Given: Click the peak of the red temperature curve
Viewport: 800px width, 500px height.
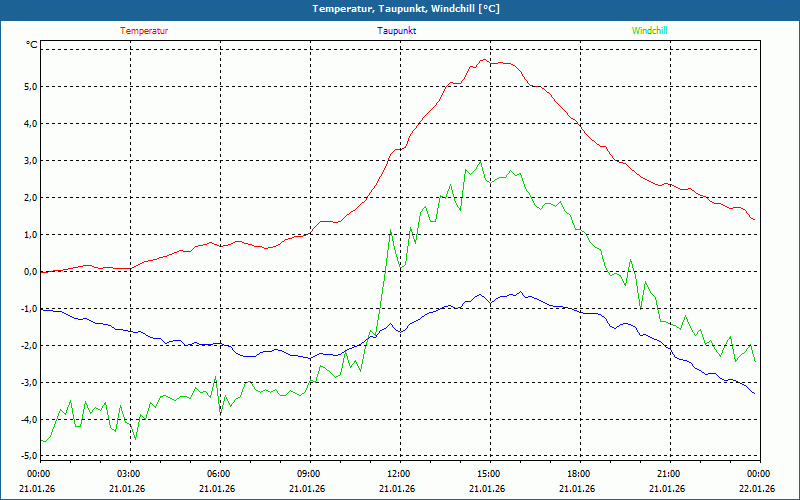Looking at the screenshot, I should (485, 59).
